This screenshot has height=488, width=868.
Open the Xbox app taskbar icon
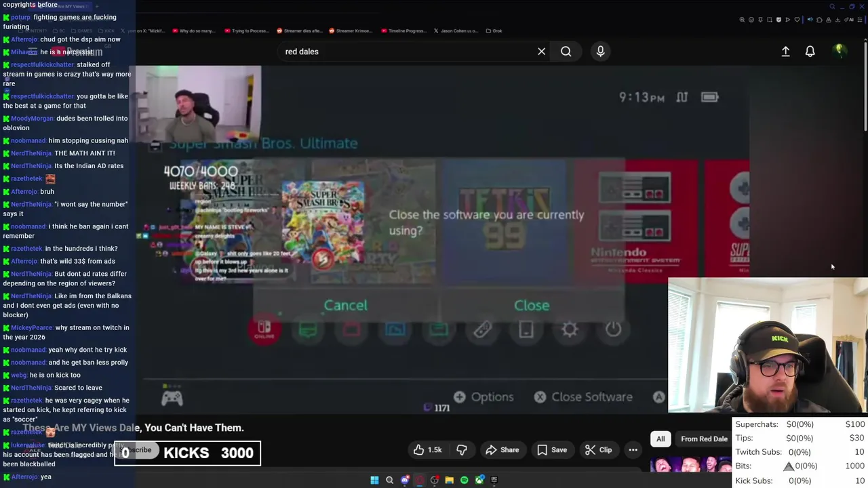point(479,480)
